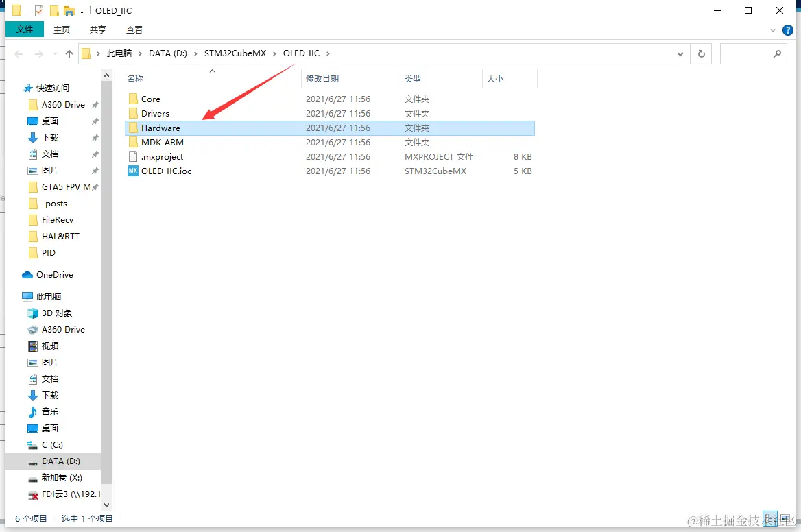Open the 主页 ribbon tab

(x=62, y=30)
